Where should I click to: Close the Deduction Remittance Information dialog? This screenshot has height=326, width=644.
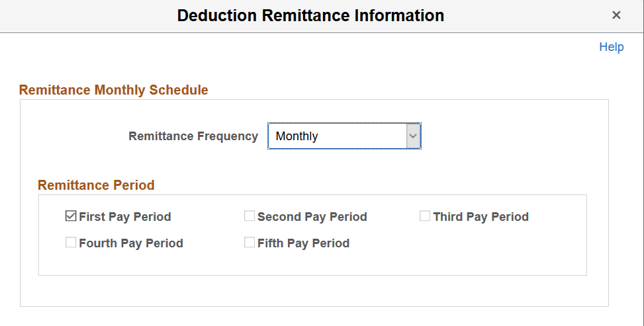tap(616, 15)
